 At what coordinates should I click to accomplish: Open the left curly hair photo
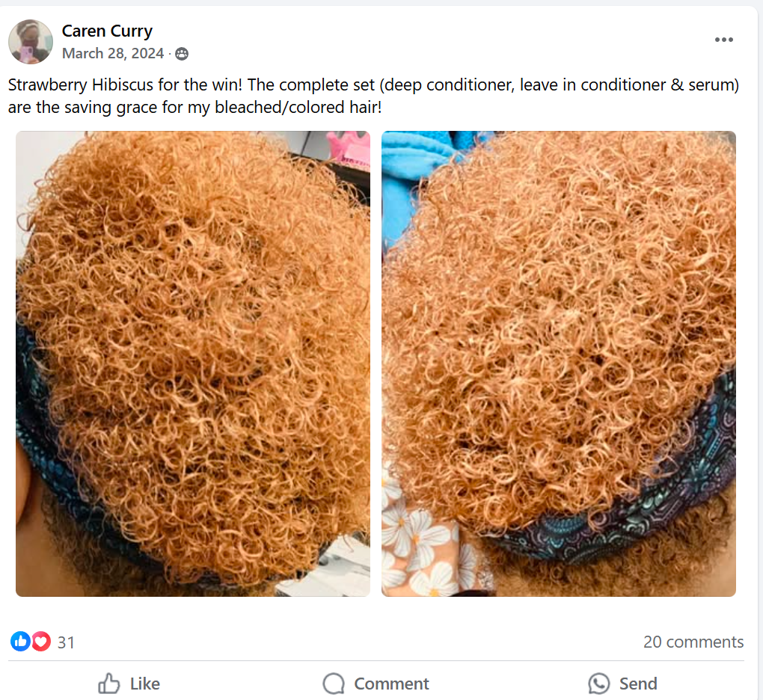(193, 363)
